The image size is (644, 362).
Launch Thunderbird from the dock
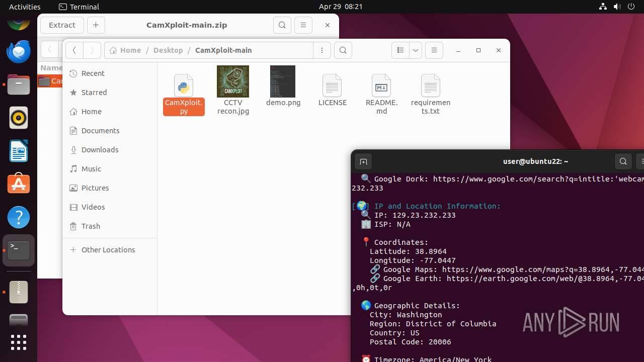[x=19, y=52]
